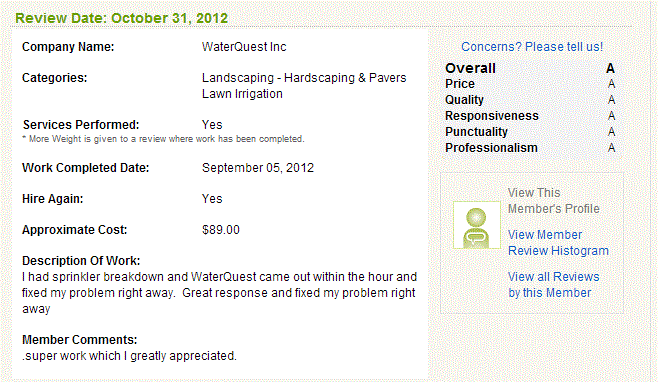658x382 pixels.
Task: Click the WaterQuest Inc company name
Action: click(x=244, y=47)
